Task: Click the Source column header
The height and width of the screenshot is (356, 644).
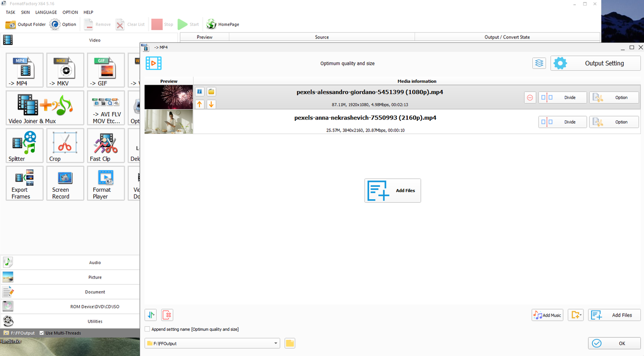Action: pyautogui.click(x=322, y=37)
